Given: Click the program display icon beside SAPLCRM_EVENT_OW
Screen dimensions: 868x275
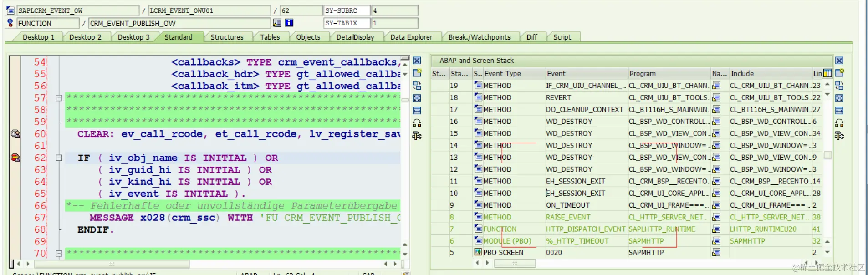Looking at the screenshot, I should point(10,10).
